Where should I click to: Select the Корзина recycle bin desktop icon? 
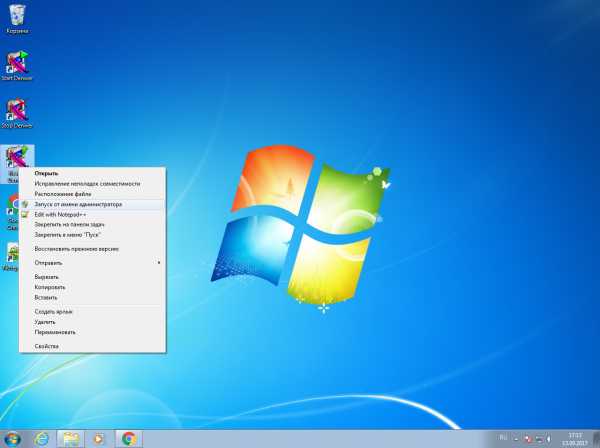pos(17,20)
